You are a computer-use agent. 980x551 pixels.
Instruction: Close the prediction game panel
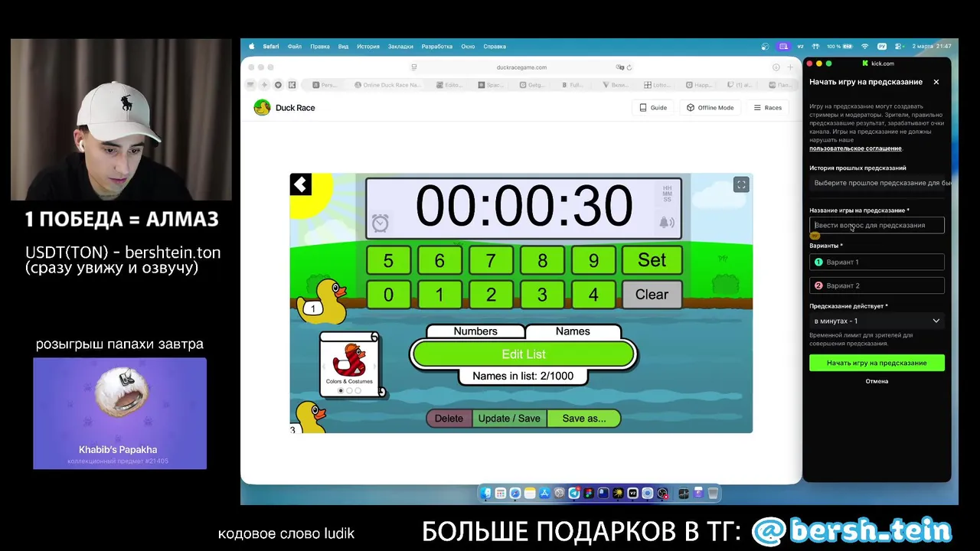[x=936, y=82]
